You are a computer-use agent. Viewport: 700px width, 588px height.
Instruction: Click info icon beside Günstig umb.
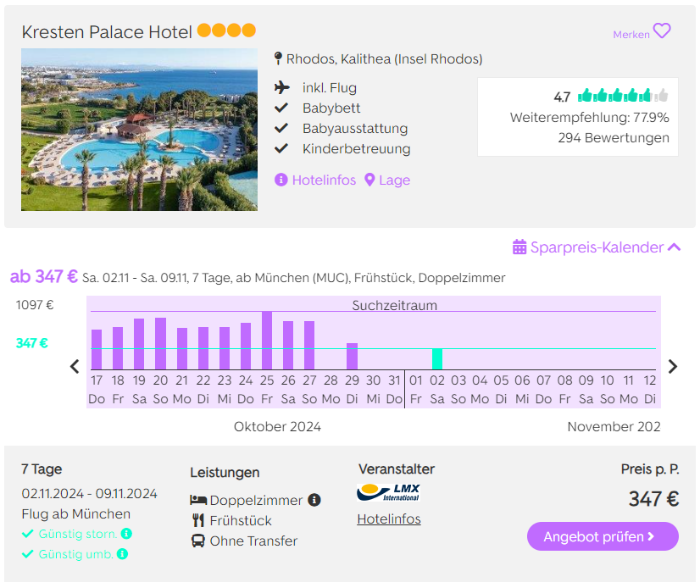tap(122, 554)
